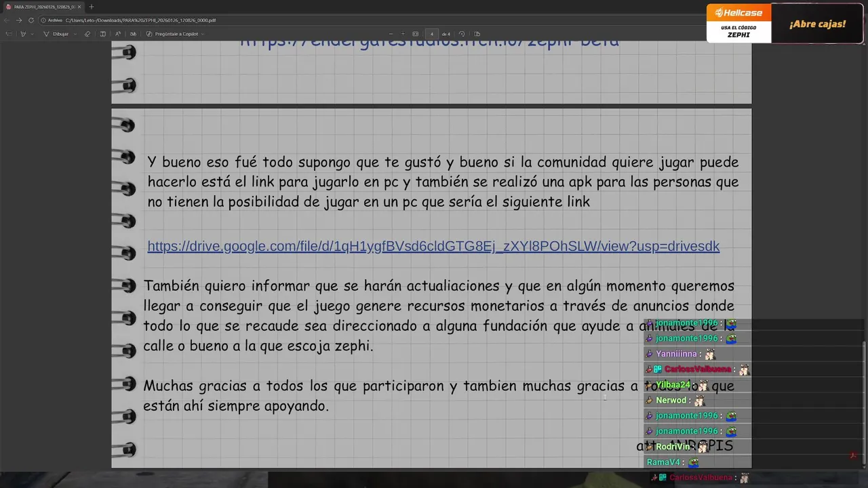Toggle page view layout icon
Image resolution: width=868 pixels, height=488 pixels.
102,34
